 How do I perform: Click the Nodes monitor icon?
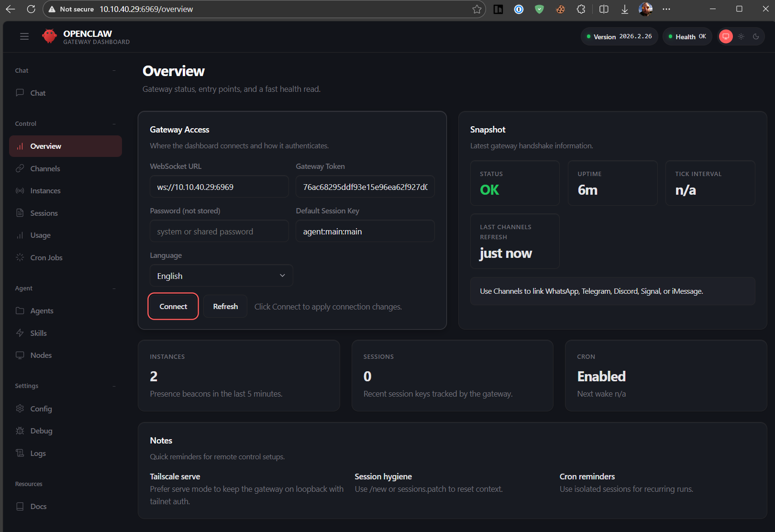20,355
